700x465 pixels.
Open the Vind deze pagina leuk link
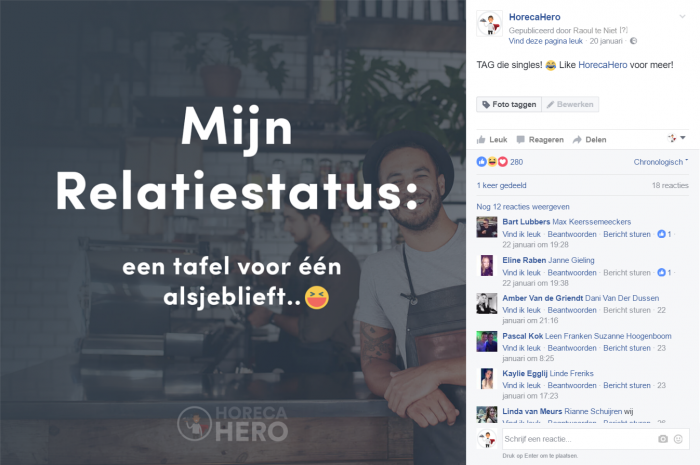pyautogui.click(x=546, y=41)
